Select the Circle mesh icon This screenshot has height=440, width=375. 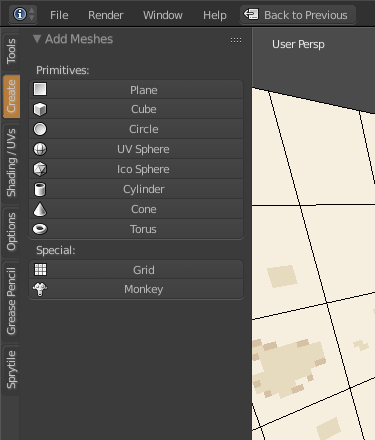(x=40, y=129)
